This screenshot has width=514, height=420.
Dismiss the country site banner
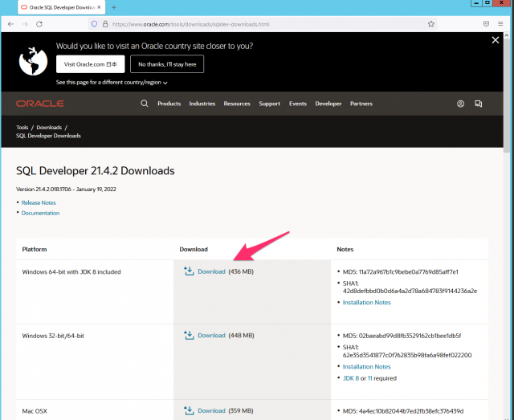pyautogui.click(x=496, y=40)
